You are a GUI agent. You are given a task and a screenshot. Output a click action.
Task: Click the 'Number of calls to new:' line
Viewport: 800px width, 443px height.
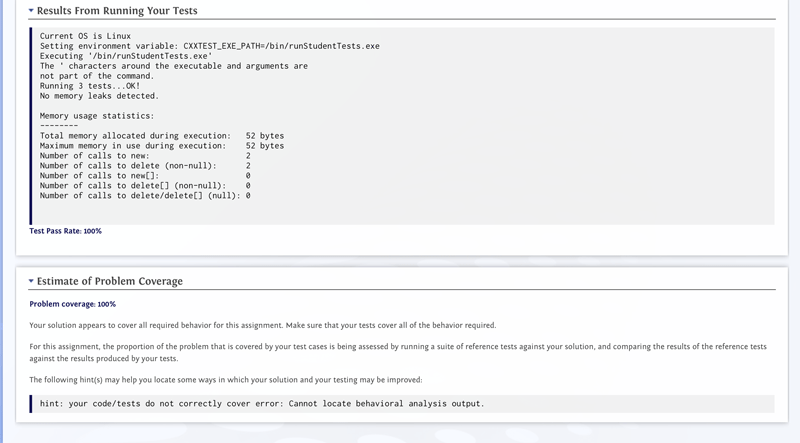[x=145, y=156]
